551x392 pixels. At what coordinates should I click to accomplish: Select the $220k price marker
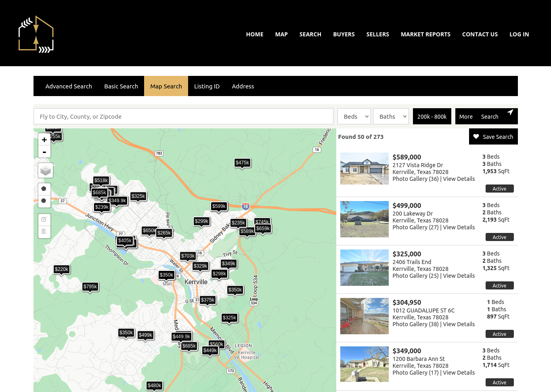pos(61,269)
